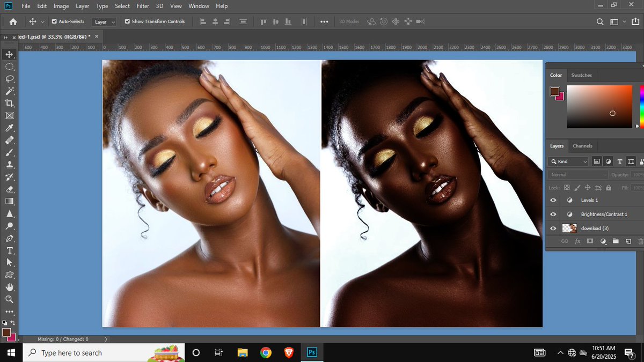The height and width of the screenshot is (362, 644).
Task: Open Google Chrome from the taskbar
Action: [265, 352]
